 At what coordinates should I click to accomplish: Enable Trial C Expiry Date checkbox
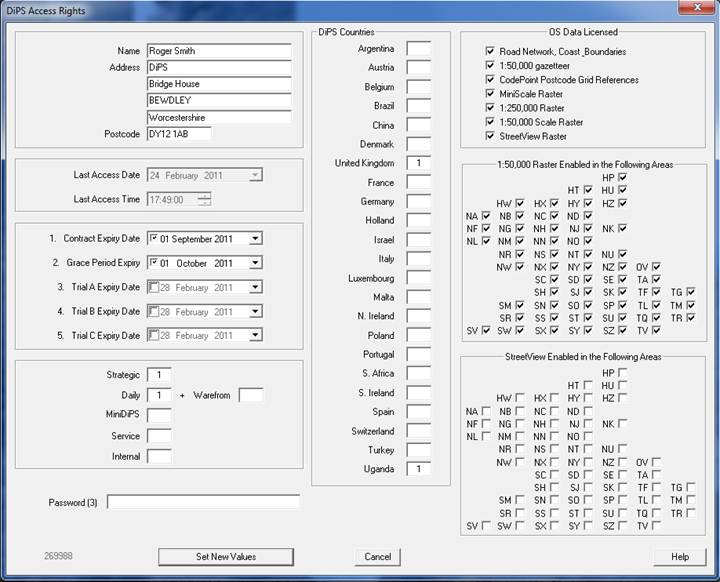(154, 335)
